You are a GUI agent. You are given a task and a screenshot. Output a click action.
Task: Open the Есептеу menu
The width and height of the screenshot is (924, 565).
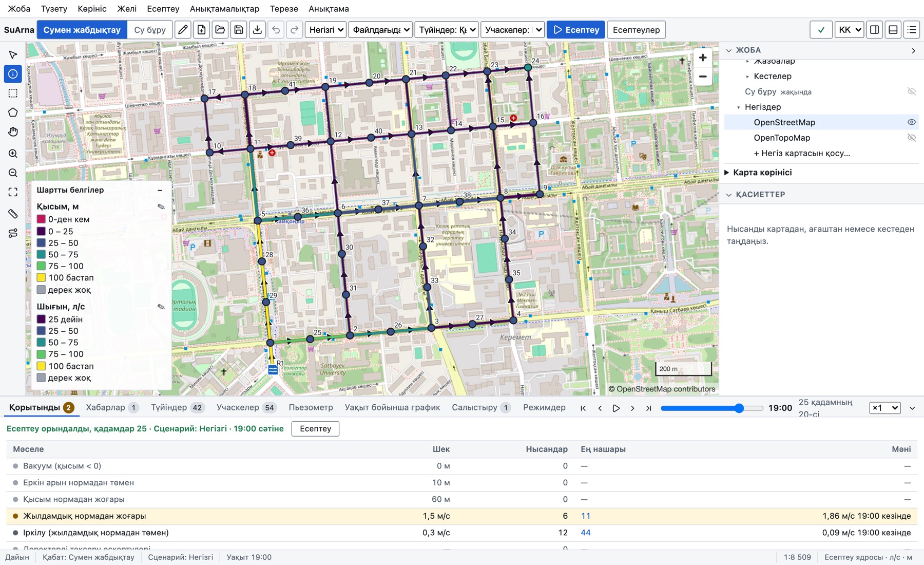pos(163,9)
